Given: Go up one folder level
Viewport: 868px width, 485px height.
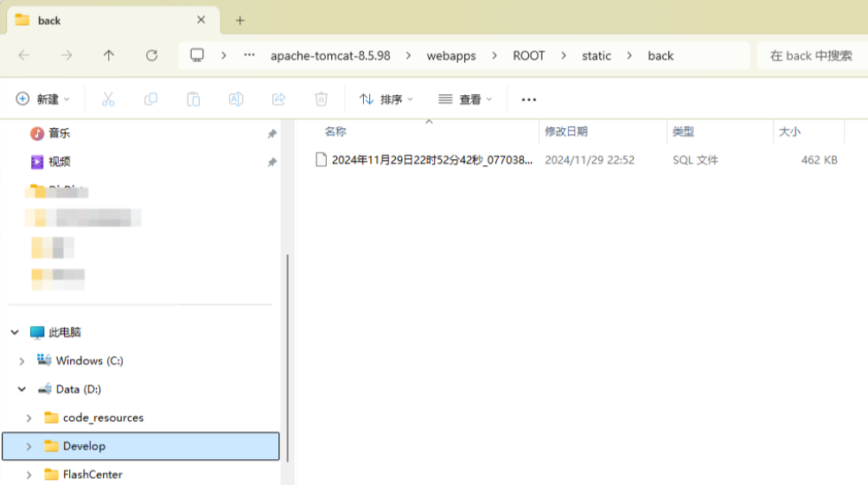Looking at the screenshot, I should (109, 55).
